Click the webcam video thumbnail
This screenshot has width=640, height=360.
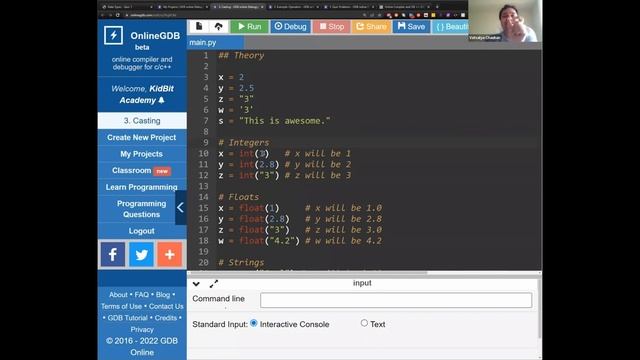[505, 21]
